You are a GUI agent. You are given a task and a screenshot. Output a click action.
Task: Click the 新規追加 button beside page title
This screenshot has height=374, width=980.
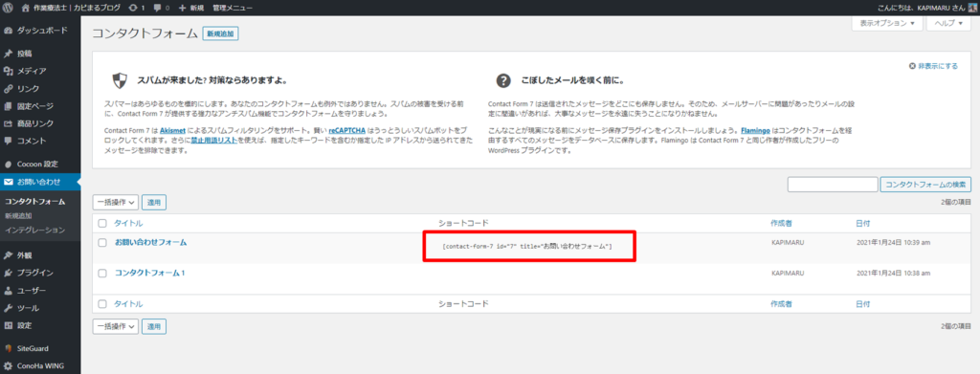[221, 34]
